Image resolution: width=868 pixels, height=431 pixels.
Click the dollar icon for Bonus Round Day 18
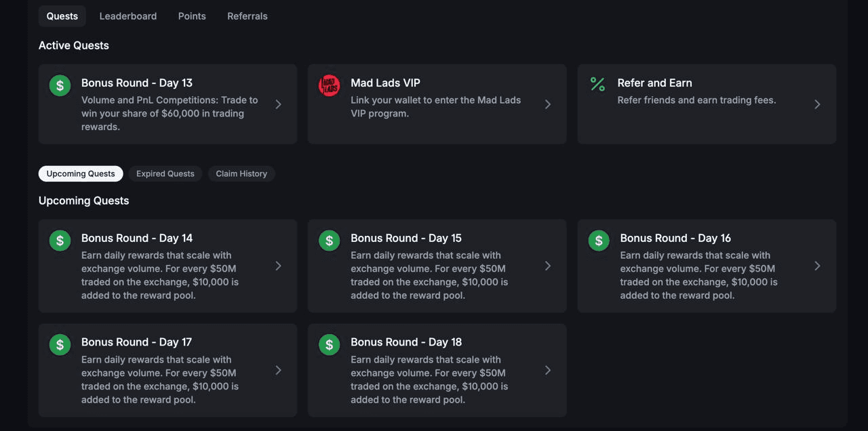(x=329, y=345)
